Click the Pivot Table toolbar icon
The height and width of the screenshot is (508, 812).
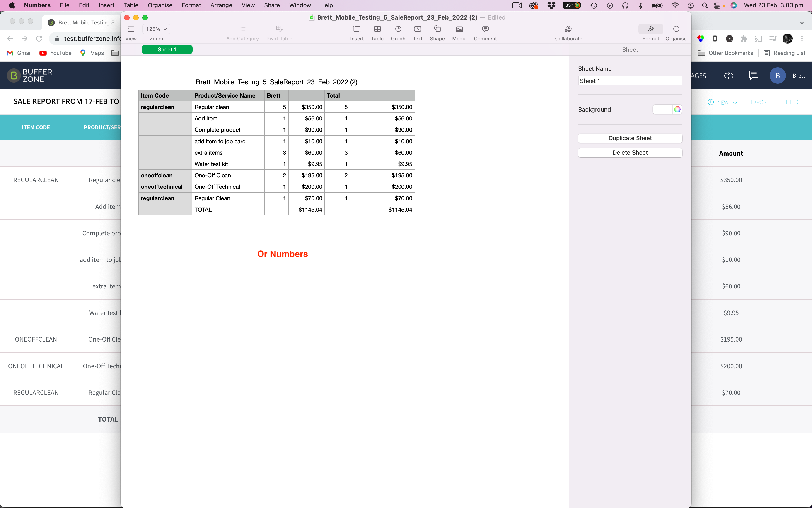click(279, 29)
